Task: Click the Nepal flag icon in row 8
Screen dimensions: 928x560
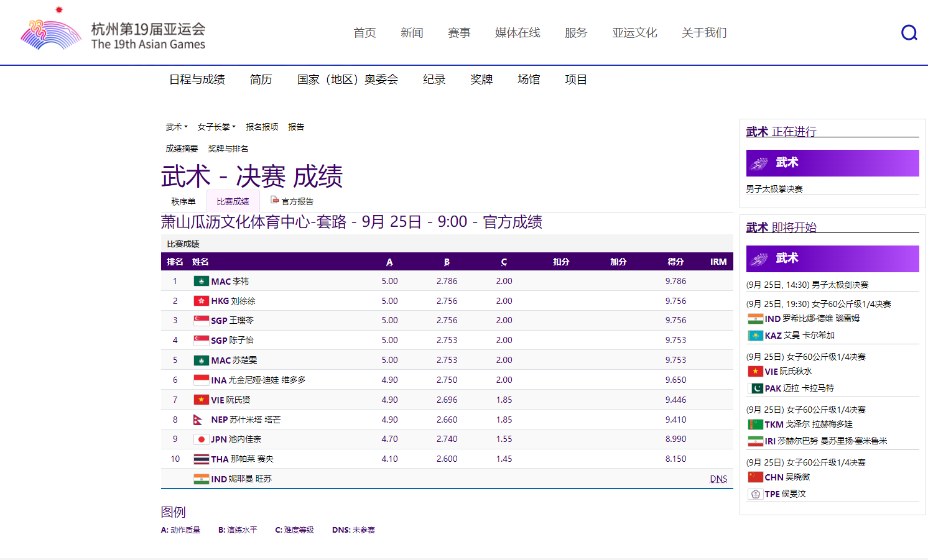Action: pos(198,420)
